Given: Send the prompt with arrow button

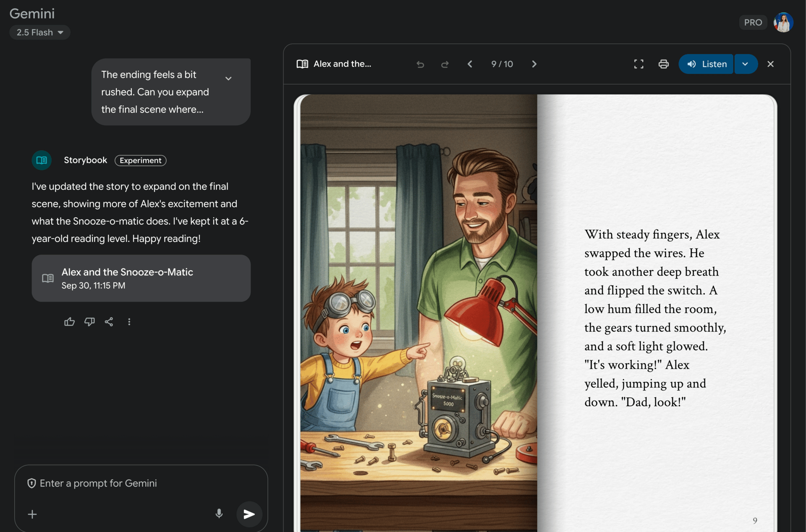Looking at the screenshot, I should (249, 514).
